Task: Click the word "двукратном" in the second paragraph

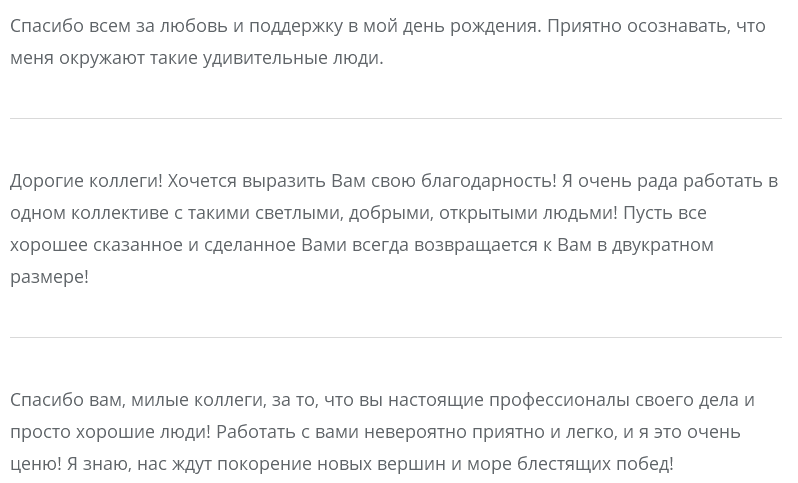Action: click(x=662, y=244)
